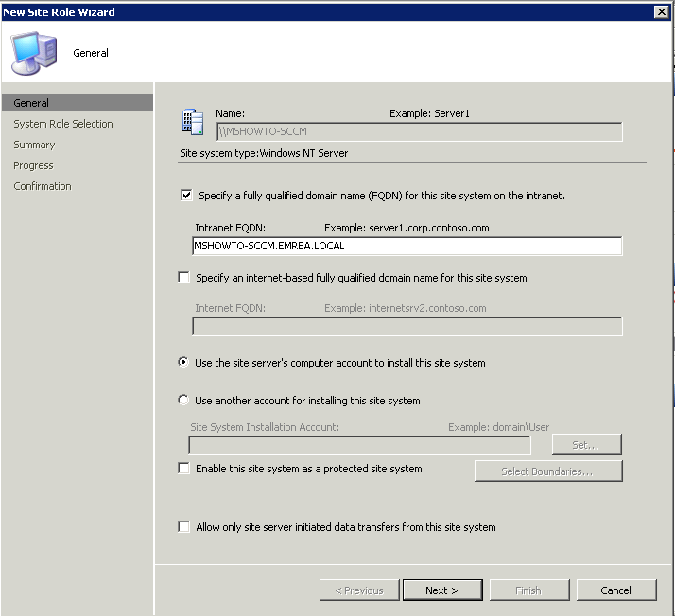Click the 'Example: domain\User' hint text
Image resolution: width=675 pixels, height=616 pixels.
click(499, 427)
